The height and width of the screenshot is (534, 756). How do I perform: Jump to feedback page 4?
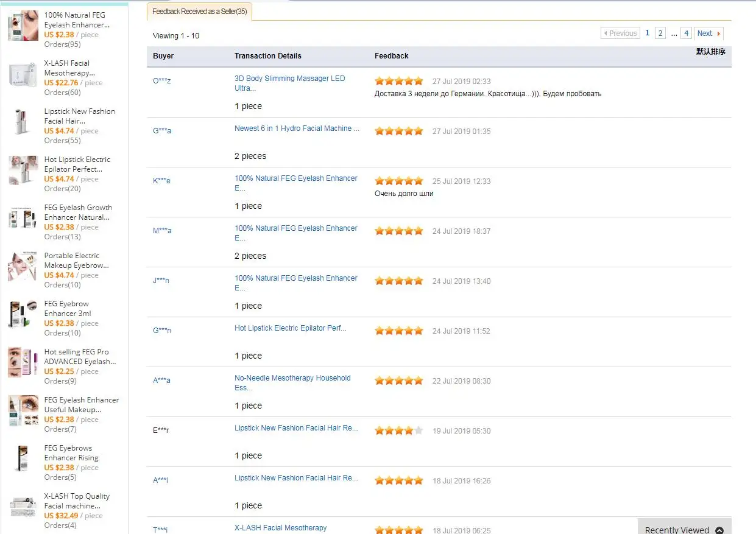(x=686, y=33)
